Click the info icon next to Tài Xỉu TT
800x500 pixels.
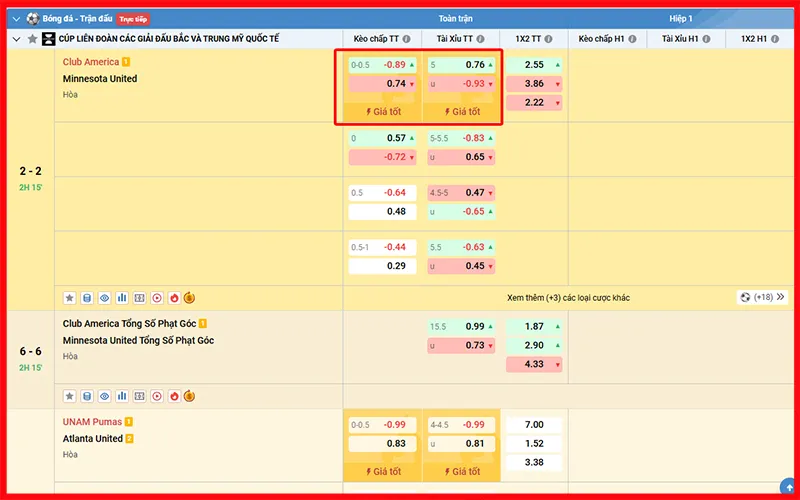click(x=490, y=39)
